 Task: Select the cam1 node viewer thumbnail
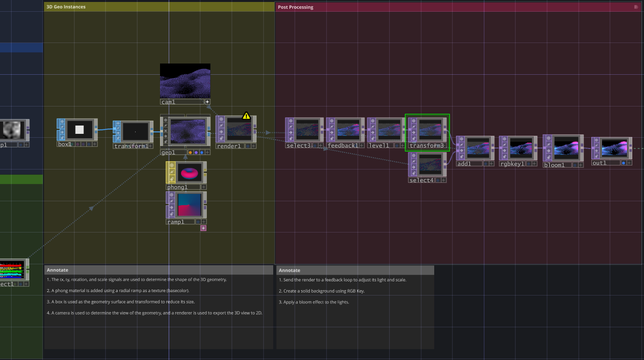coord(185,81)
